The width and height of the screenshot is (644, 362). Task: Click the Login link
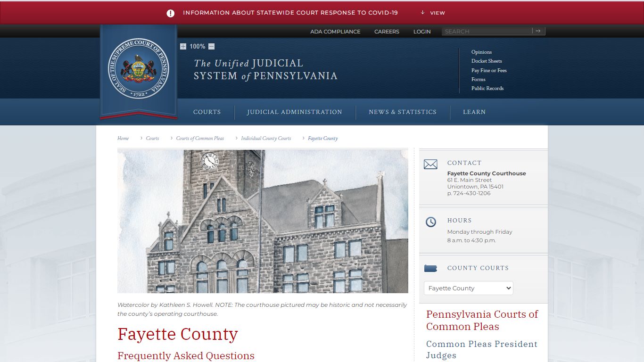[x=422, y=32]
